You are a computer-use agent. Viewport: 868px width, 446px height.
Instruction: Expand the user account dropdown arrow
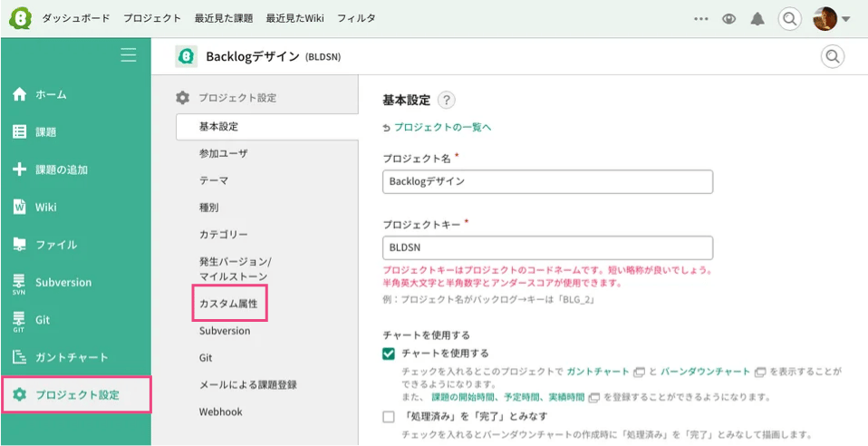pyautogui.click(x=845, y=19)
